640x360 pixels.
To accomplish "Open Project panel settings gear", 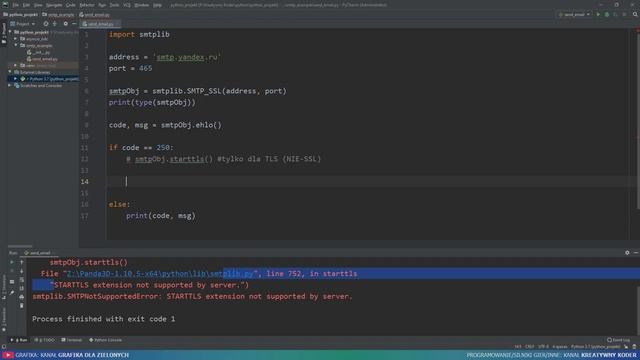I will click(65, 24).
